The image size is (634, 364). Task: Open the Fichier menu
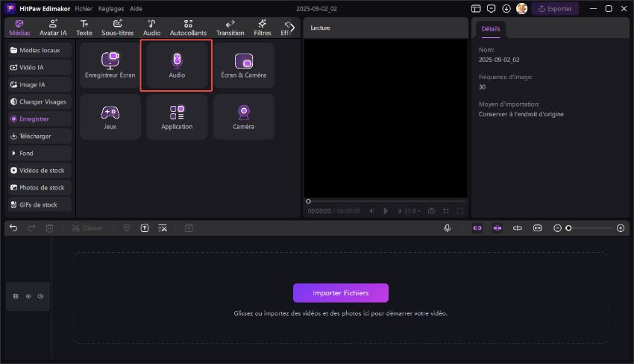point(84,8)
